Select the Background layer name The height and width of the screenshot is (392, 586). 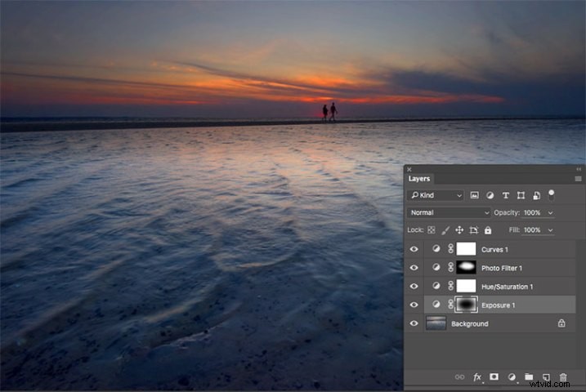[470, 324]
